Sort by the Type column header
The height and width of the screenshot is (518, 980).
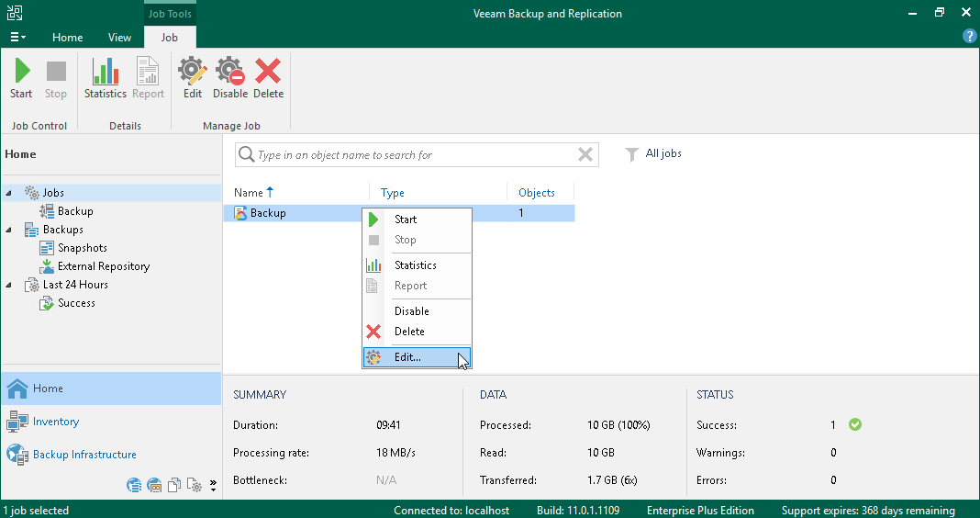click(x=393, y=193)
